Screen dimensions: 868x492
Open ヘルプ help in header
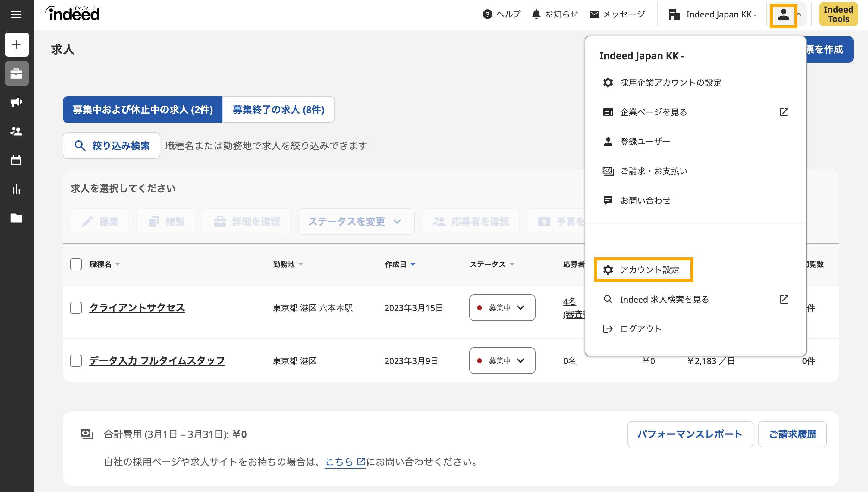[x=502, y=14]
